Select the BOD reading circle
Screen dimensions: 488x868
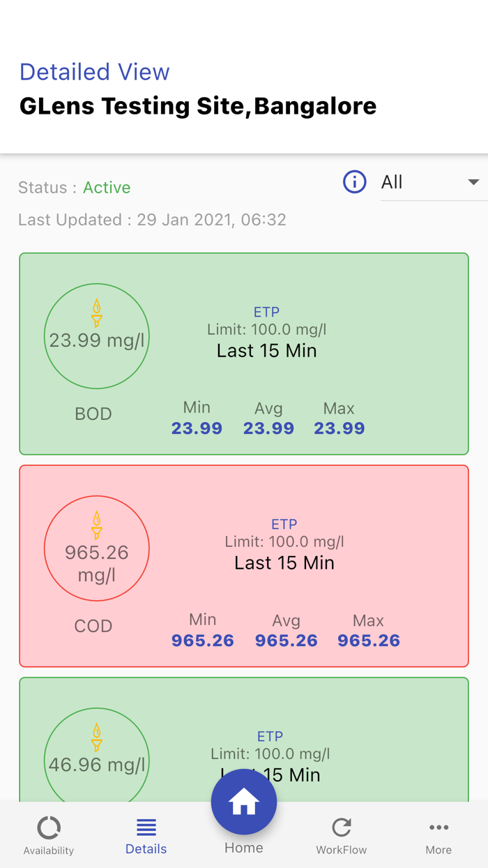tap(97, 336)
